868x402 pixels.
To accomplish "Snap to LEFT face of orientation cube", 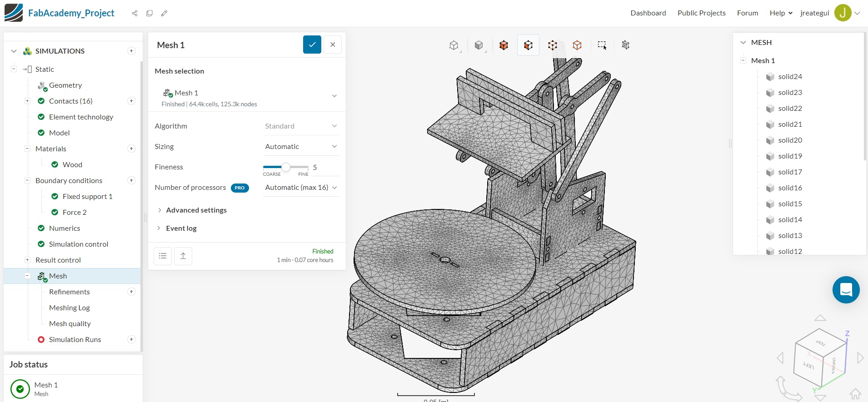I will [x=808, y=365].
